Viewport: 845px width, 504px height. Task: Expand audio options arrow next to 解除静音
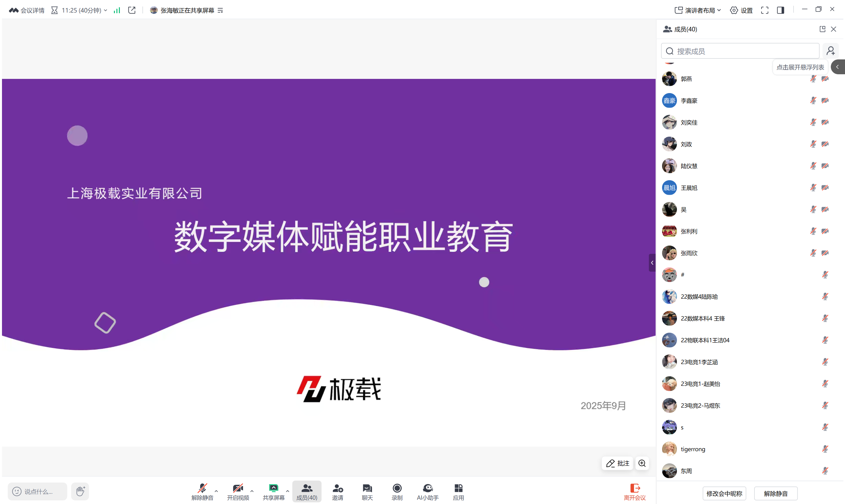(x=216, y=491)
